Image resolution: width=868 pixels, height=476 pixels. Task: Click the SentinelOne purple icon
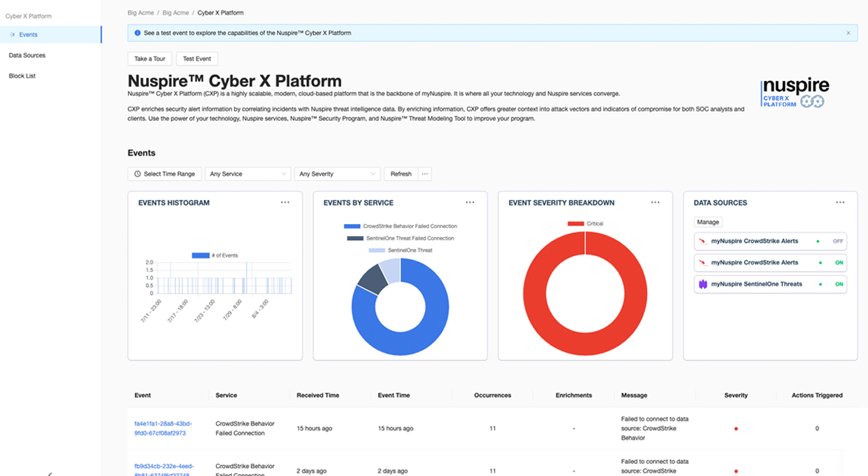click(x=703, y=284)
